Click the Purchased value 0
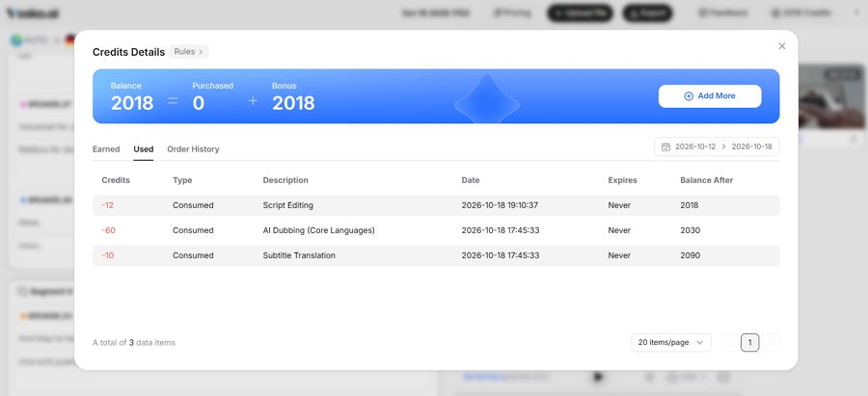Image resolution: width=868 pixels, height=396 pixels. coord(198,103)
